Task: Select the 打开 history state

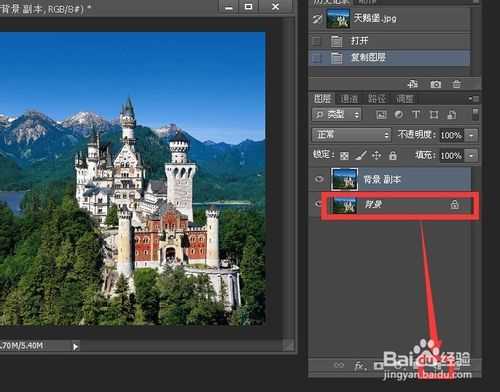Action: tap(390, 41)
